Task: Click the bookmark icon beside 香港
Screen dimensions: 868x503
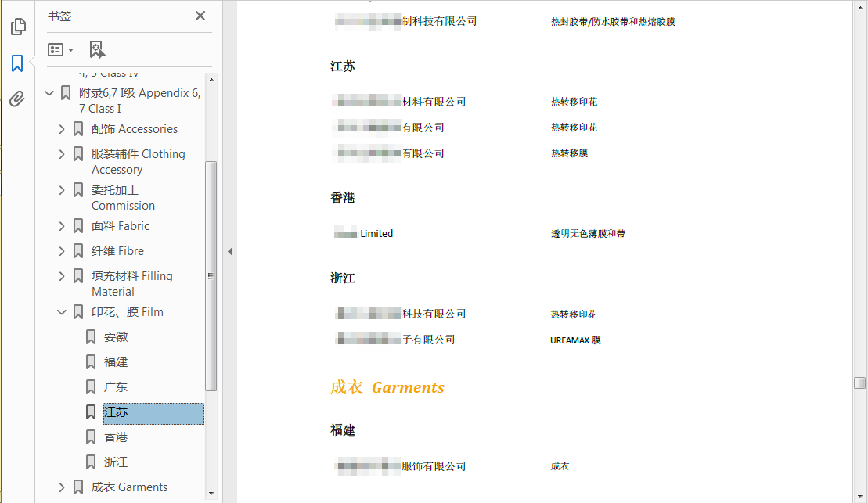Action: 91,437
